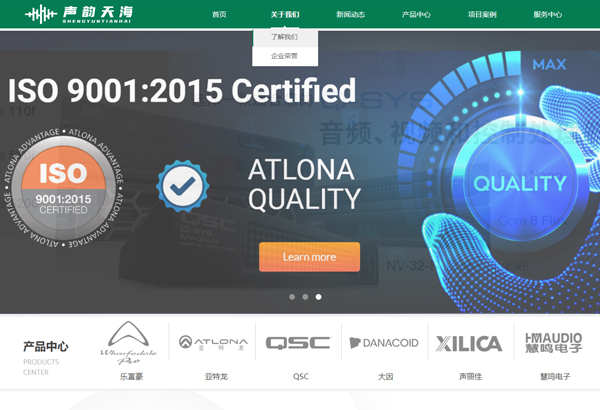The width and height of the screenshot is (600, 410).
Task: Click the Danacoid brand logo
Action: [x=384, y=343]
